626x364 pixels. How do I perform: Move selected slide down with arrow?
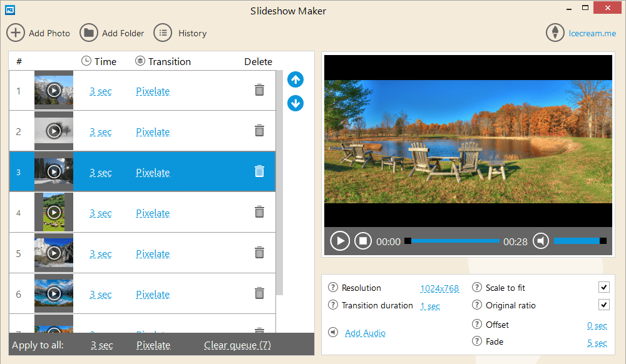[295, 103]
